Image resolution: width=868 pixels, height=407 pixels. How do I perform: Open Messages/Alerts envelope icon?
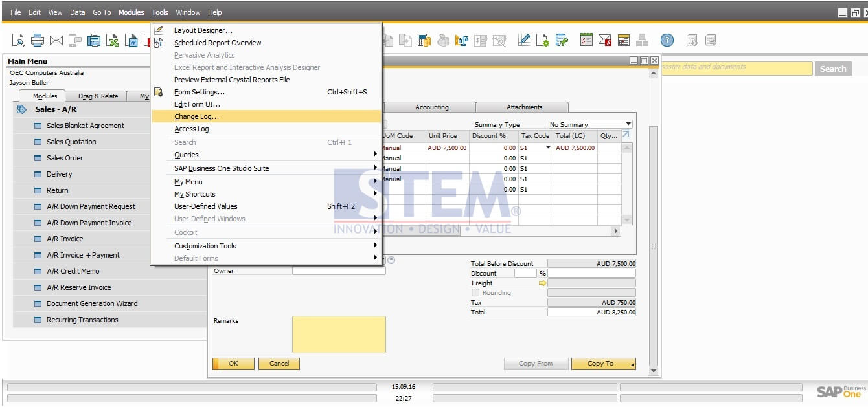click(605, 40)
